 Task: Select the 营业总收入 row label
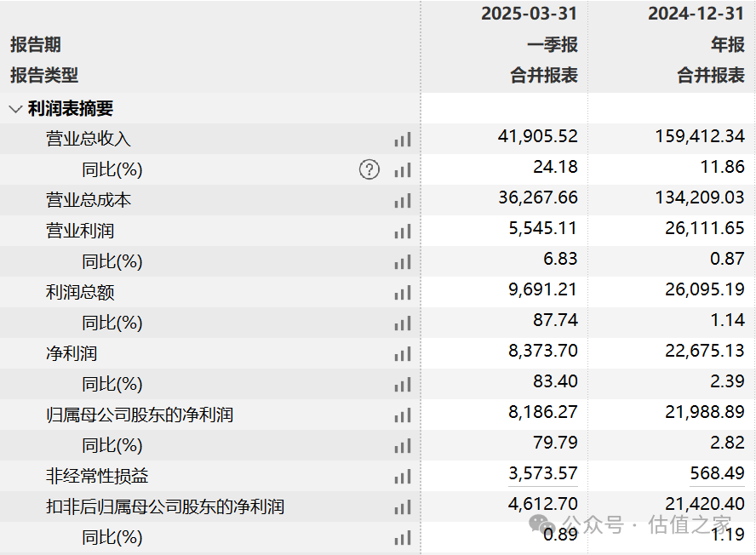pyautogui.click(x=89, y=139)
